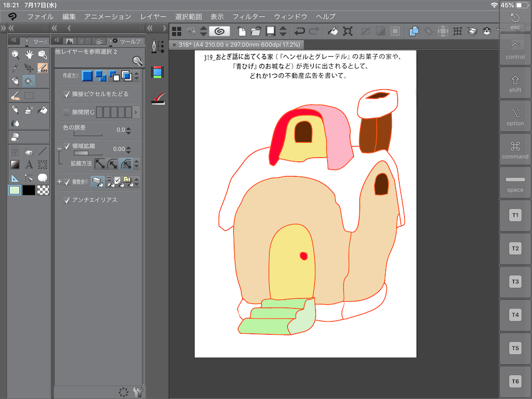Select the Fill bucket tool
This screenshot has height=399, width=532.
(43, 110)
